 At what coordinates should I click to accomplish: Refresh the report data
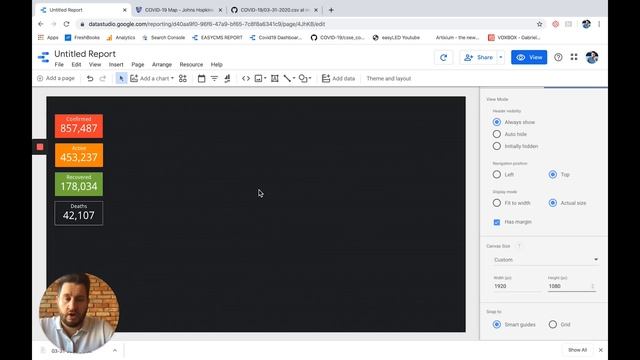click(444, 58)
